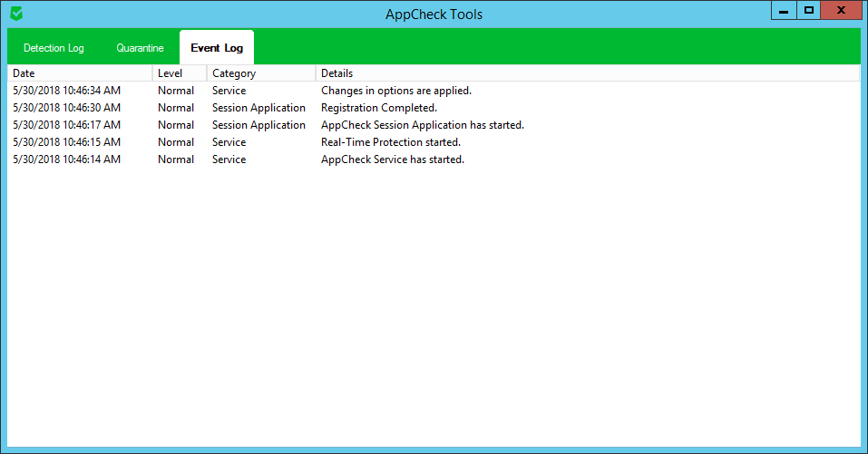Close the AppCheck Tools window
The width and height of the screenshot is (868, 454).
pos(842,11)
